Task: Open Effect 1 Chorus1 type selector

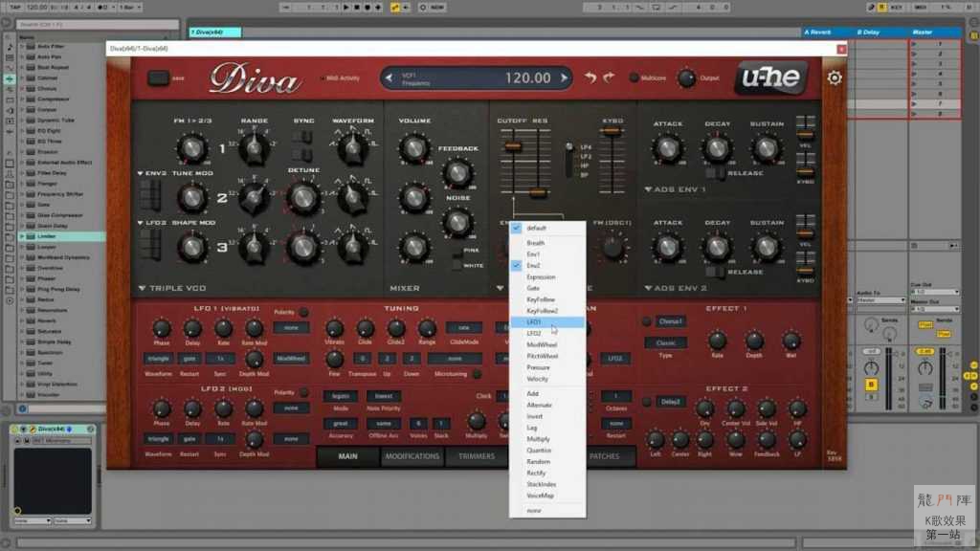Action: [x=670, y=321]
